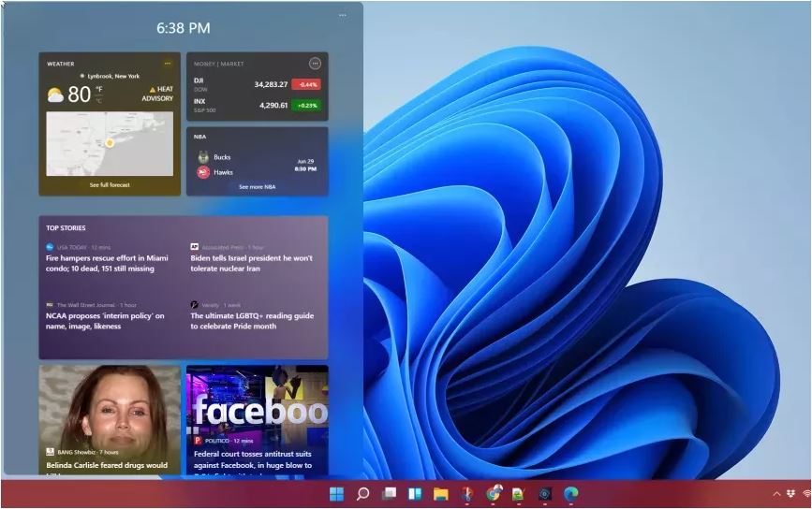Viewport: 812px width, 509px height.
Task: Show hidden icons with tray chevron
Action: (x=776, y=494)
